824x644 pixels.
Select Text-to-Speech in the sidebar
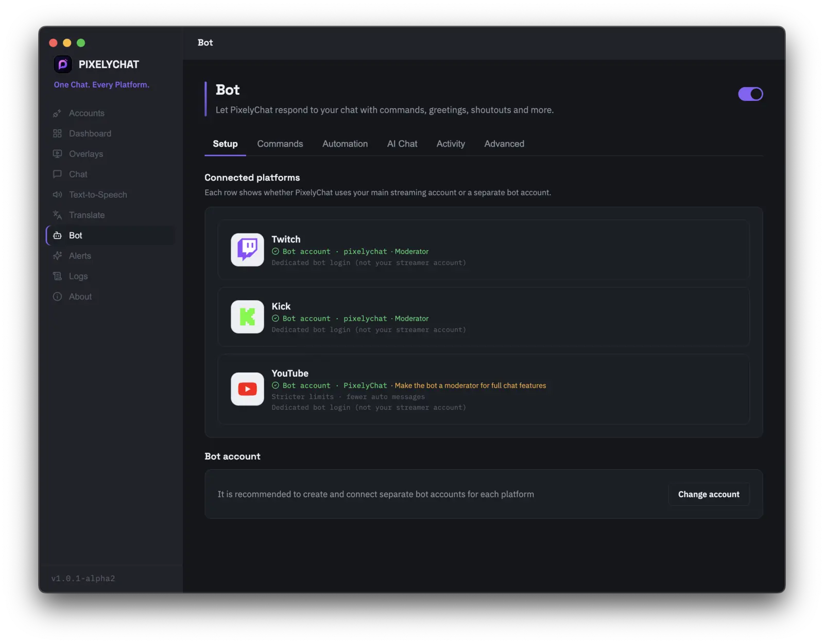[110, 195]
